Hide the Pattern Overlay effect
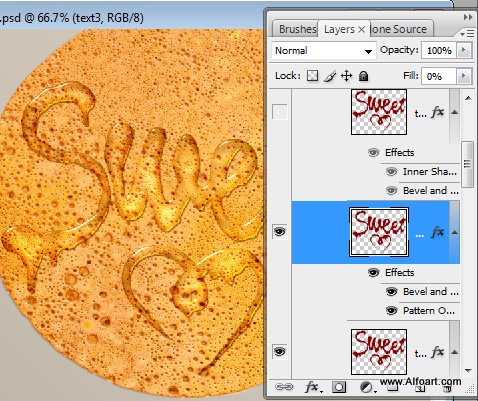Screen dimensions: 478x401 tap(391, 311)
